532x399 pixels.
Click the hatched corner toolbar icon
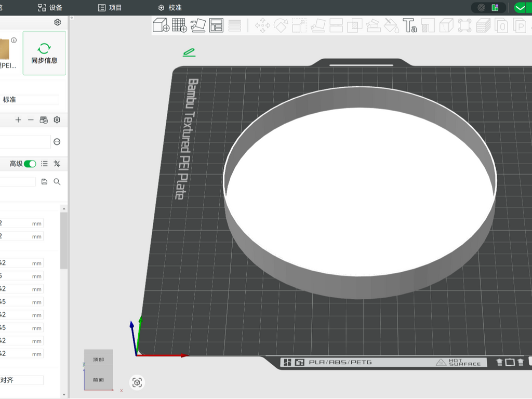coord(428,25)
